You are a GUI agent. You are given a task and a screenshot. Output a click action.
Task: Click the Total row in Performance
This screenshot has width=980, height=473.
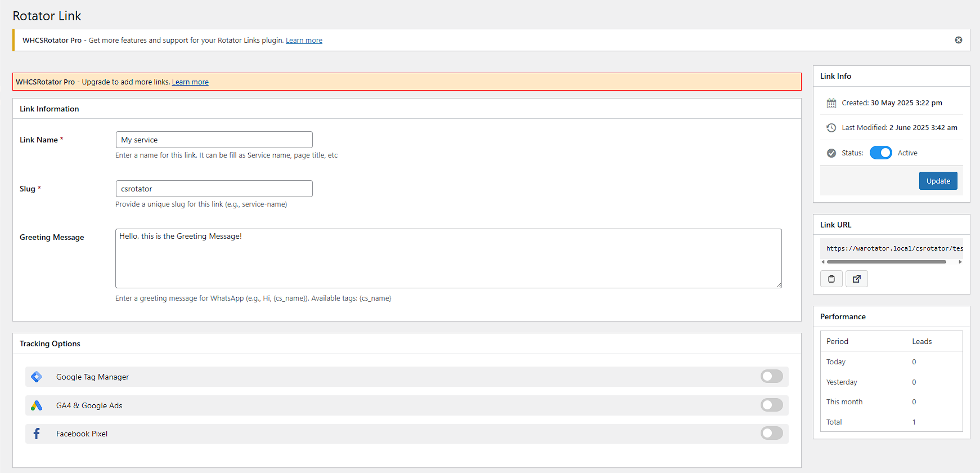[892, 422]
